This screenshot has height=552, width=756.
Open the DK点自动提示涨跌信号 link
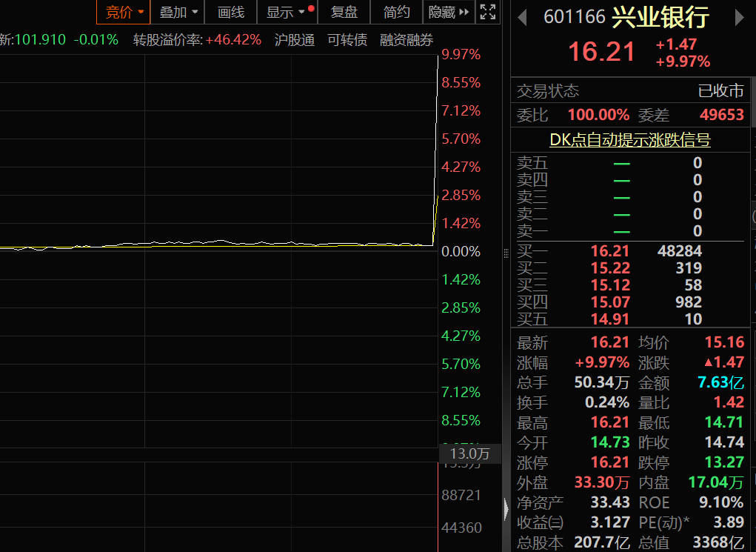pyautogui.click(x=629, y=140)
